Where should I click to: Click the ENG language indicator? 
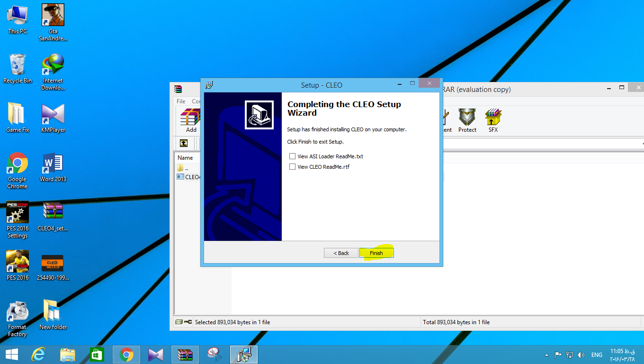pyautogui.click(x=597, y=355)
